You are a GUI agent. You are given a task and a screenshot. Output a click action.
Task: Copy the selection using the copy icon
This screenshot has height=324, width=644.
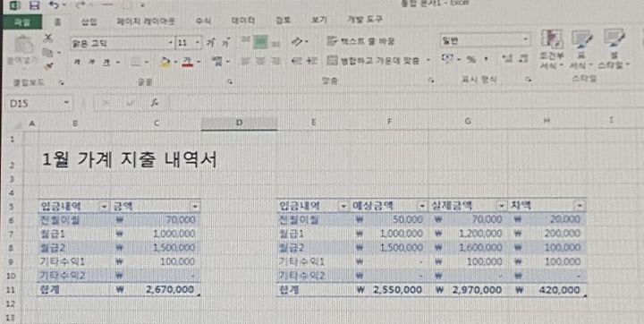[x=48, y=52]
